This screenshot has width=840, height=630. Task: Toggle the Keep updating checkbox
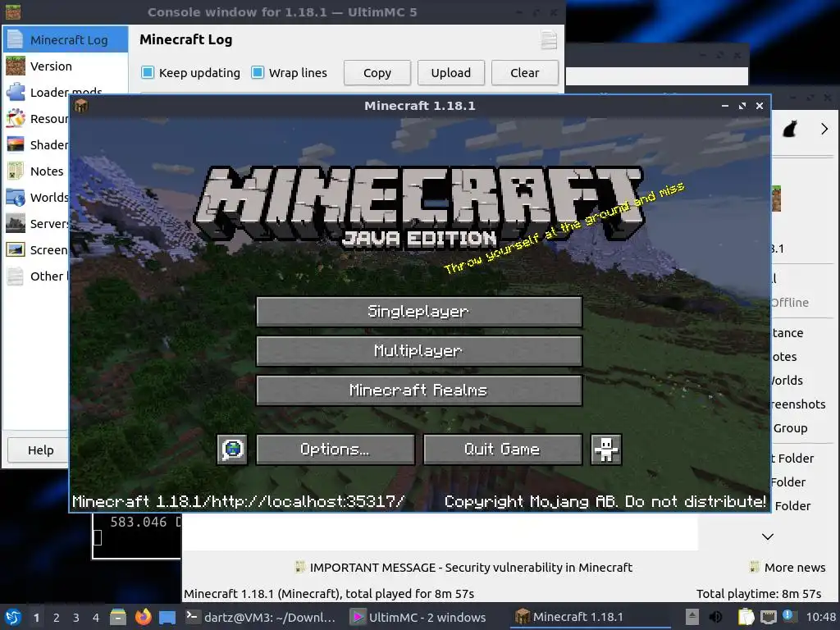pos(148,72)
